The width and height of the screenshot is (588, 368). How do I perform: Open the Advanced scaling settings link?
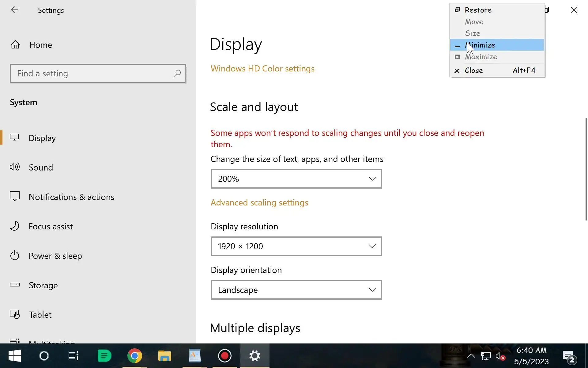pyautogui.click(x=259, y=202)
